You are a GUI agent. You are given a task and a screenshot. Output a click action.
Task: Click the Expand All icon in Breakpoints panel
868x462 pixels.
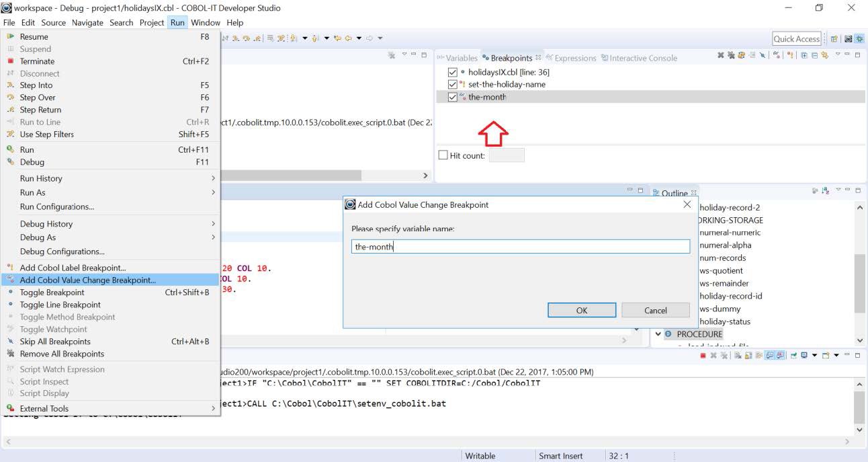point(804,58)
